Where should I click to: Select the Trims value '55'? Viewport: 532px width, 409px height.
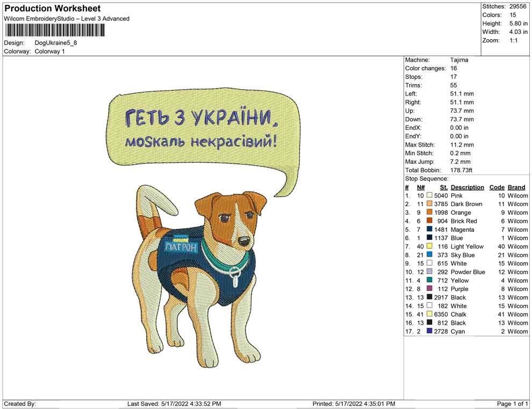[x=454, y=85]
